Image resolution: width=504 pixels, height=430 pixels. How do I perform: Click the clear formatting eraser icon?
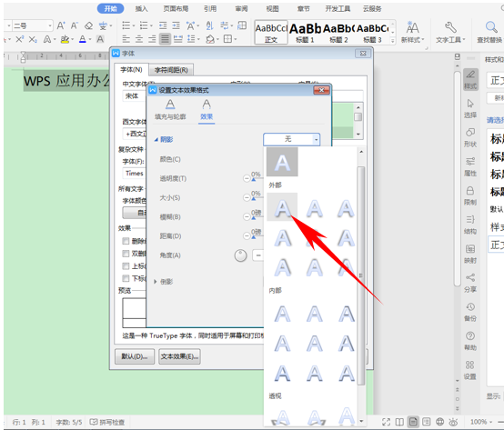[88, 25]
